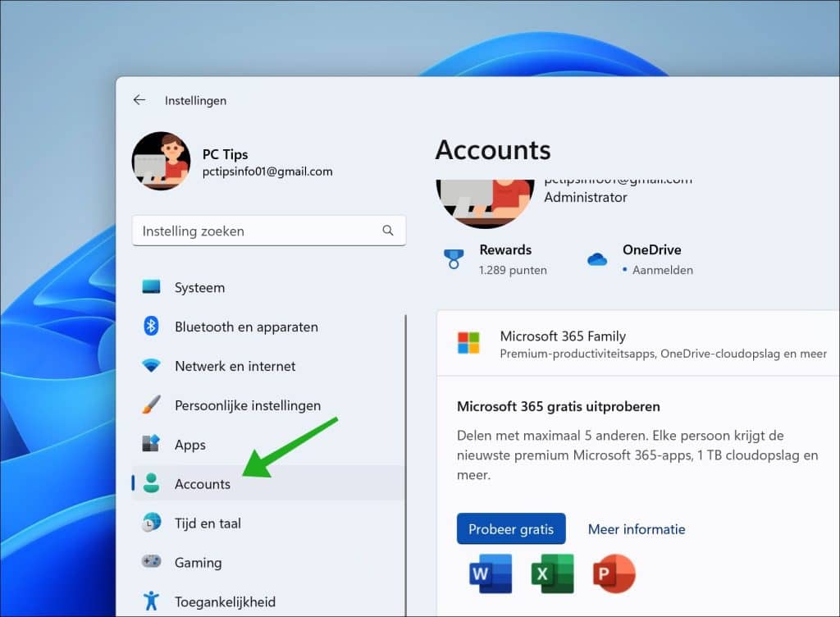The image size is (840, 617).
Task: Click the Accounts person icon
Action: click(151, 483)
